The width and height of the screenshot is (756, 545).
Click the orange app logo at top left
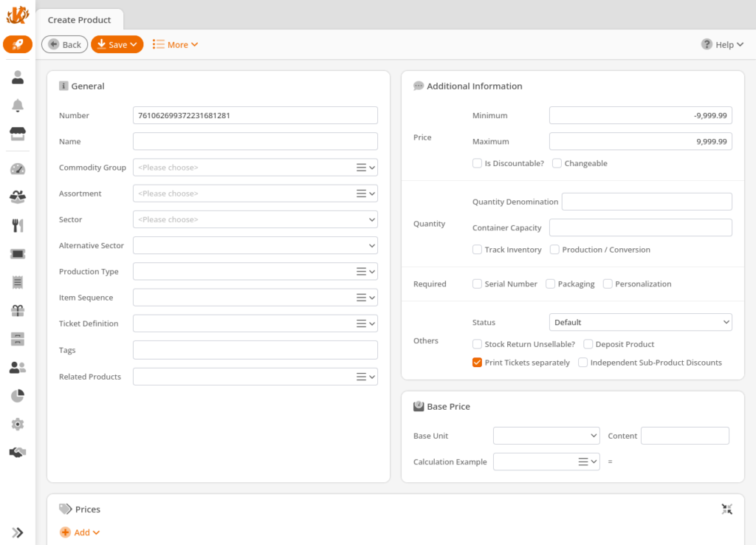(x=18, y=15)
